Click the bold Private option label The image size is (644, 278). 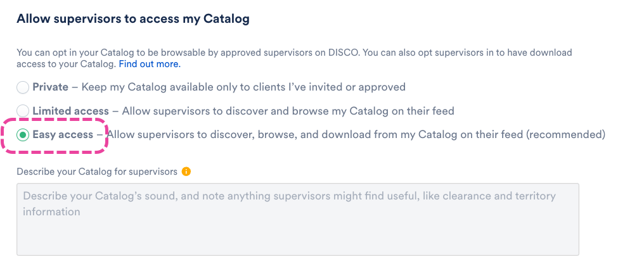point(51,87)
